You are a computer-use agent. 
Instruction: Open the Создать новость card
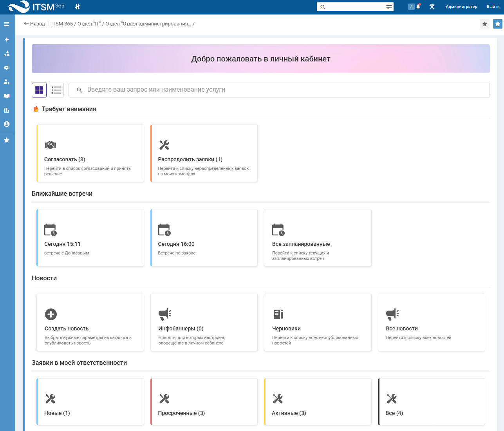(x=90, y=323)
